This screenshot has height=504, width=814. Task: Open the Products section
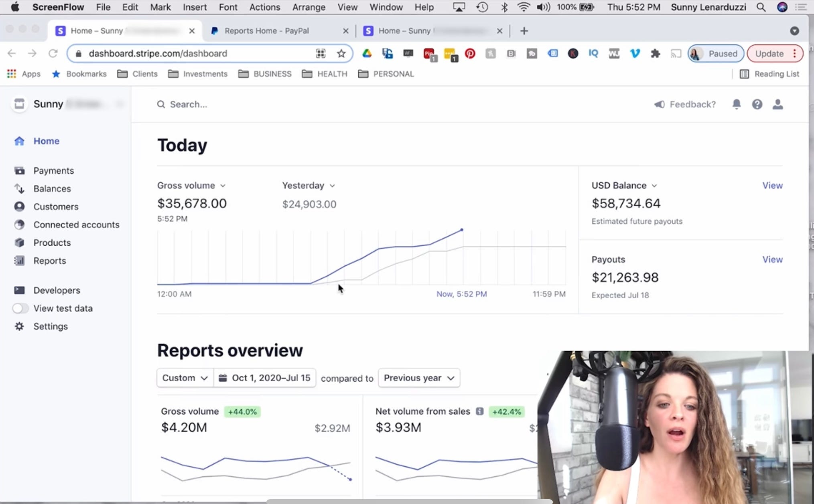pyautogui.click(x=52, y=243)
